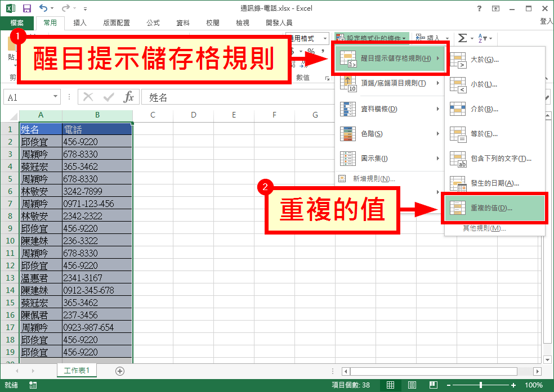Expand the Name Box dropdown arrow
This screenshot has width=554, height=392.
[x=56, y=97]
